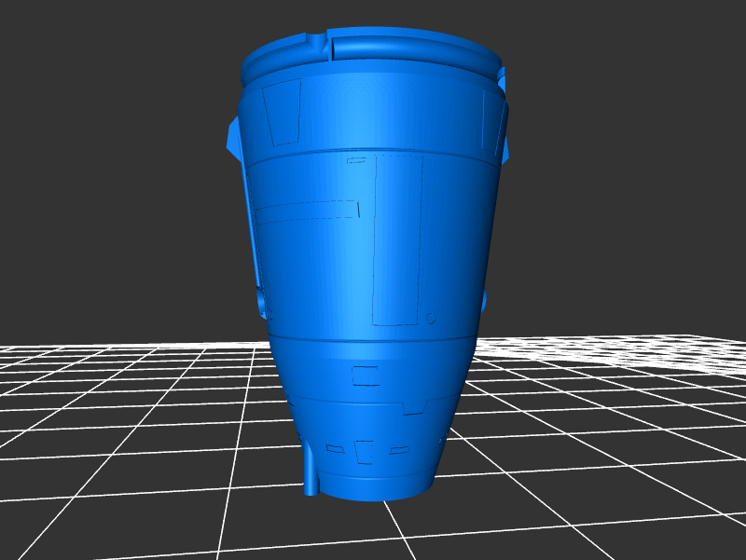The width and height of the screenshot is (746, 560).
Task: Click the stepped notch in the lower seam
Action: pos(411,408)
